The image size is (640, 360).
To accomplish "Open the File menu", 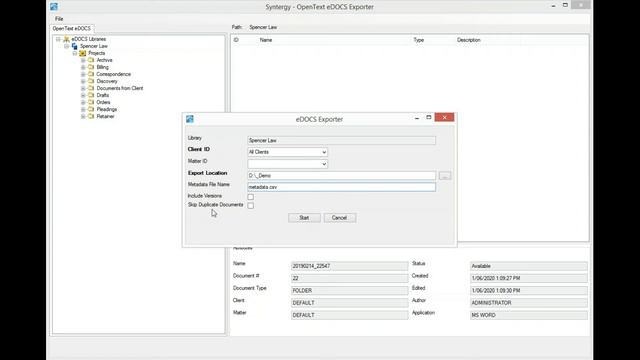I will click(59, 19).
